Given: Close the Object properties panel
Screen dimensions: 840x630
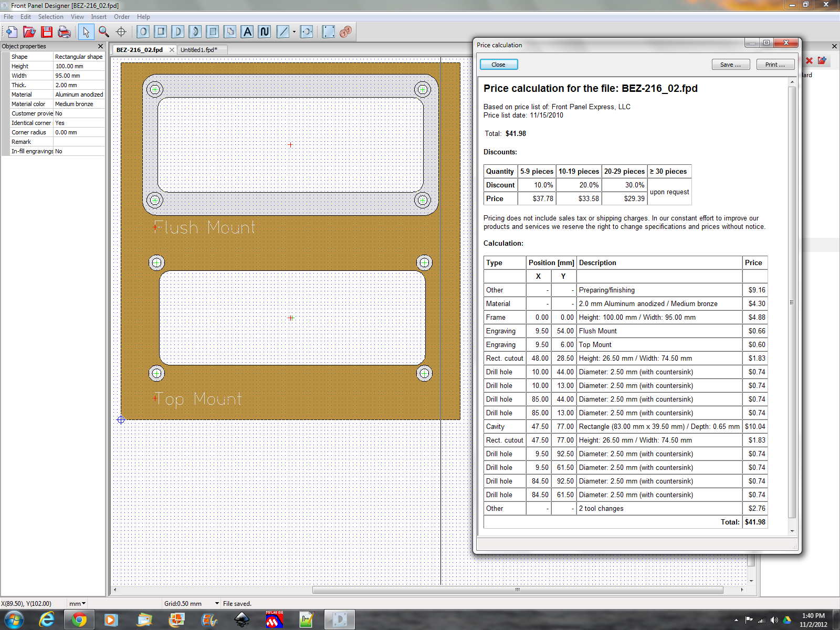Looking at the screenshot, I should (x=101, y=46).
